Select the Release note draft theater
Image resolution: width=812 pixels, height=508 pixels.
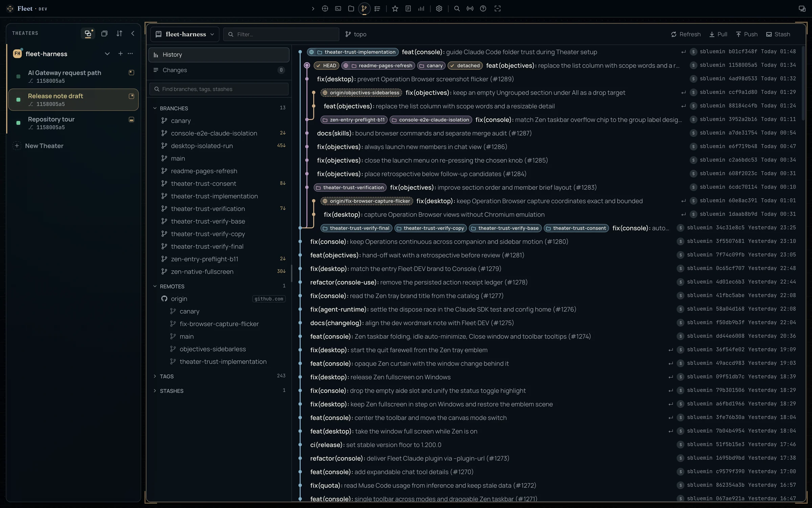[73, 100]
